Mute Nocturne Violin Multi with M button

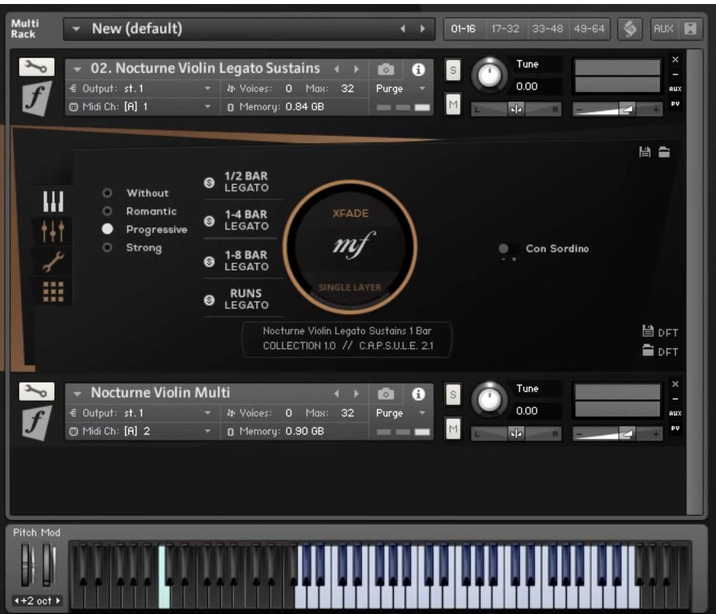pos(452,429)
